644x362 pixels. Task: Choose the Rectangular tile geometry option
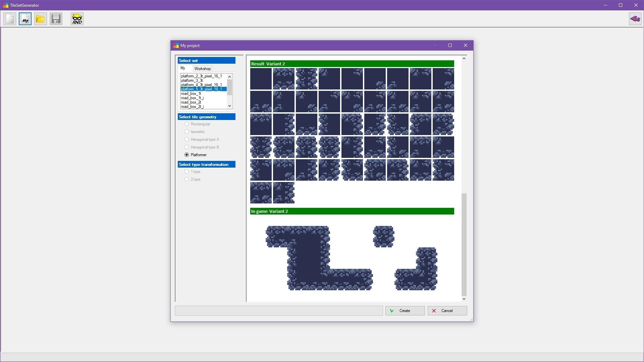(x=187, y=124)
